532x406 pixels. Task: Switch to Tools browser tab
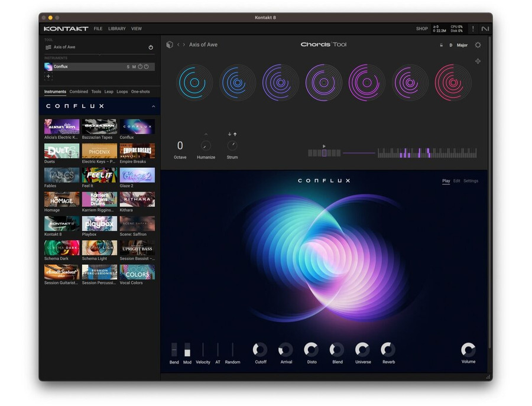96,92
